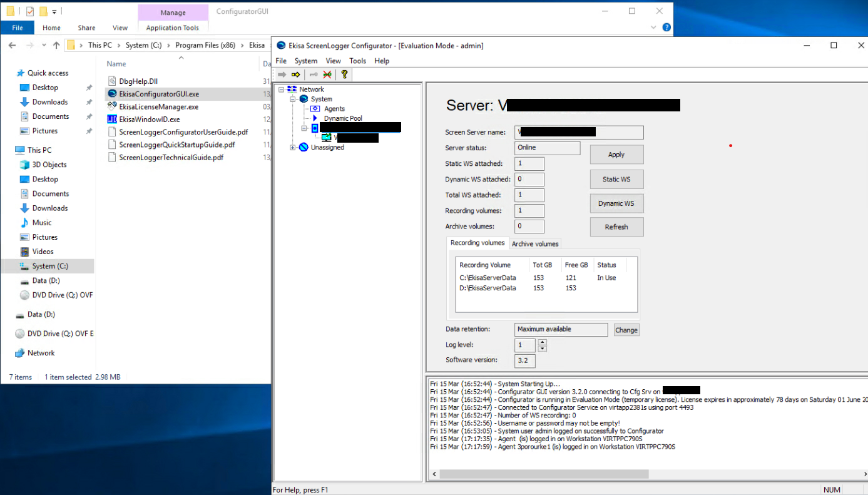The width and height of the screenshot is (868, 495).
Task: Click the New Folder icon in Explorer title bar
Action: (43, 11)
